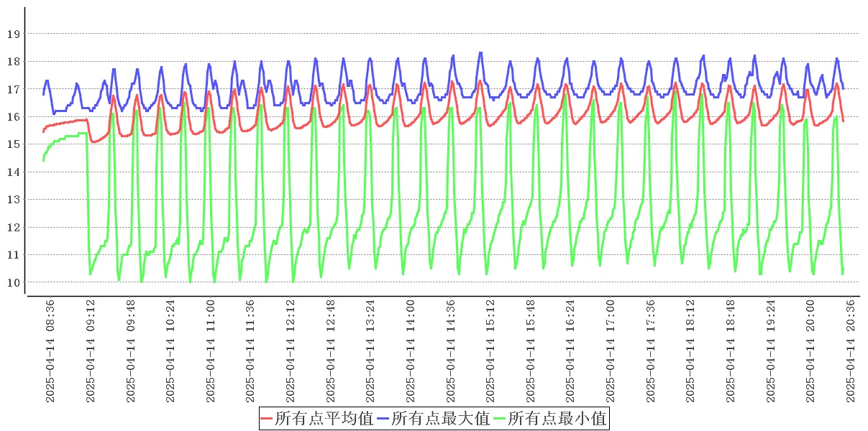Click the y-axis value 19 label
Image resolution: width=868 pixels, height=431 pixels.
point(14,34)
